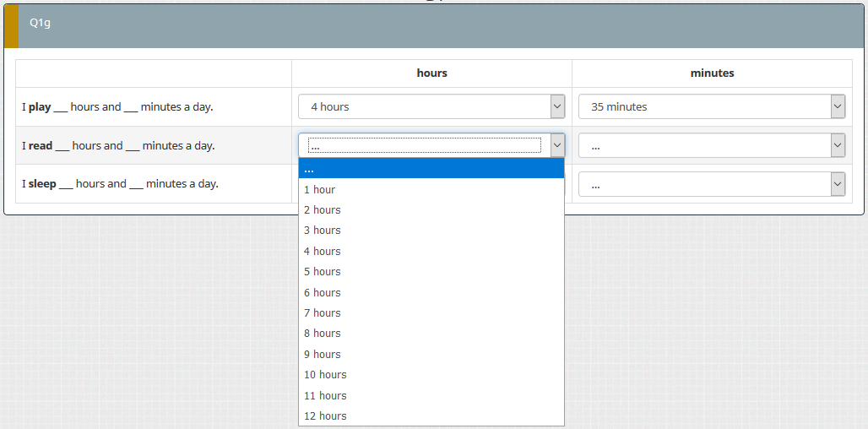Open the read minutes dropdown

point(711,145)
